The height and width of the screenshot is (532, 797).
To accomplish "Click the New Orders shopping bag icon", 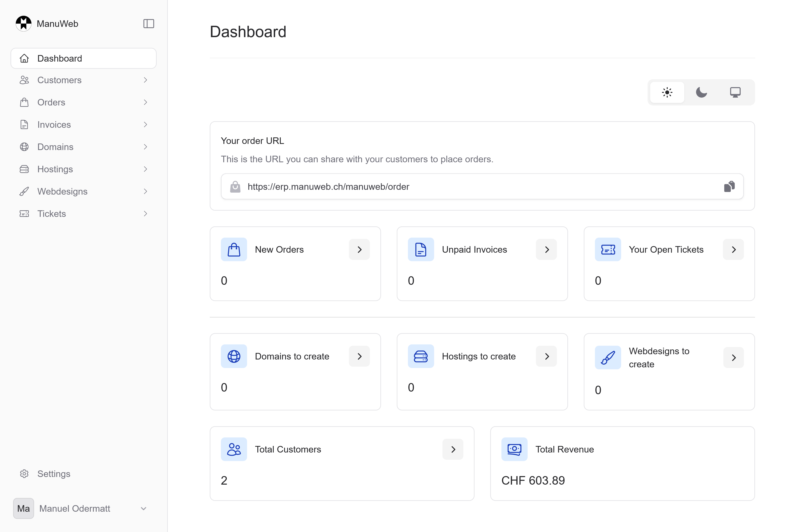I will (234, 249).
